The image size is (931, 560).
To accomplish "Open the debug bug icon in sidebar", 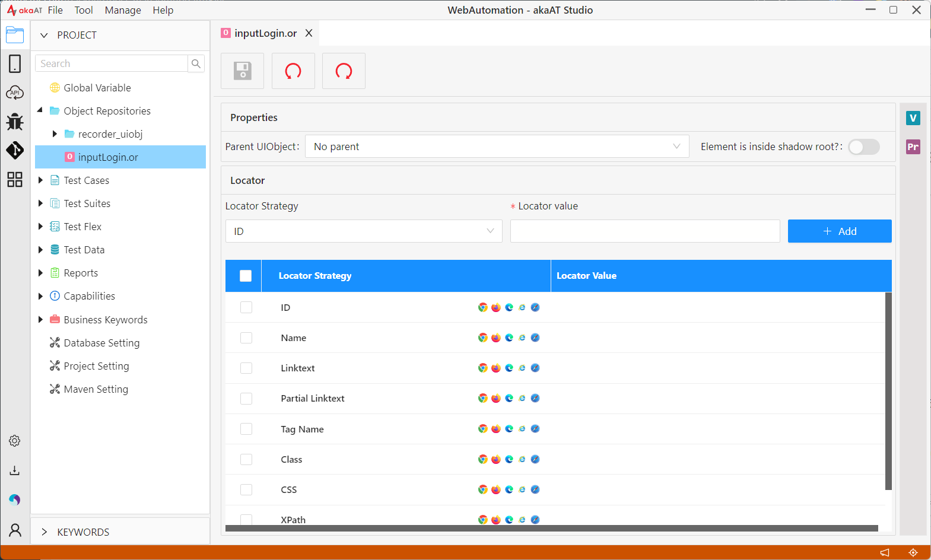I will click(15, 122).
